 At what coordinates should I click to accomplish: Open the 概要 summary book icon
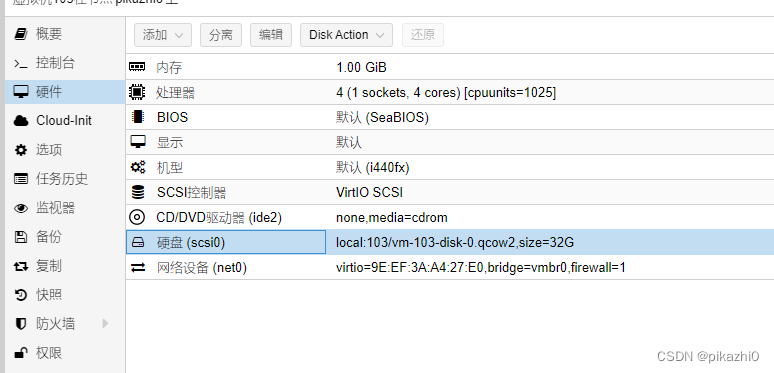pyautogui.click(x=21, y=34)
